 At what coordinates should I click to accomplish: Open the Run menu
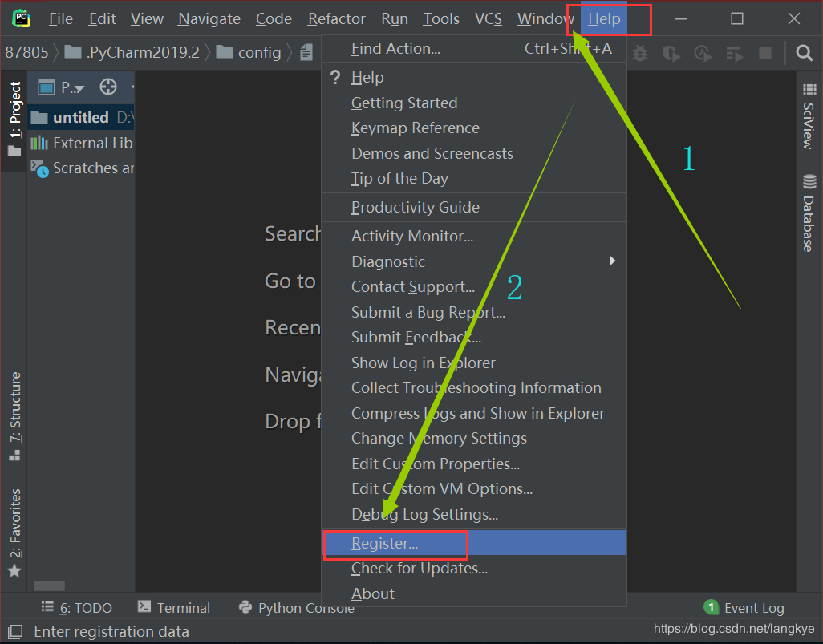pyautogui.click(x=394, y=19)
